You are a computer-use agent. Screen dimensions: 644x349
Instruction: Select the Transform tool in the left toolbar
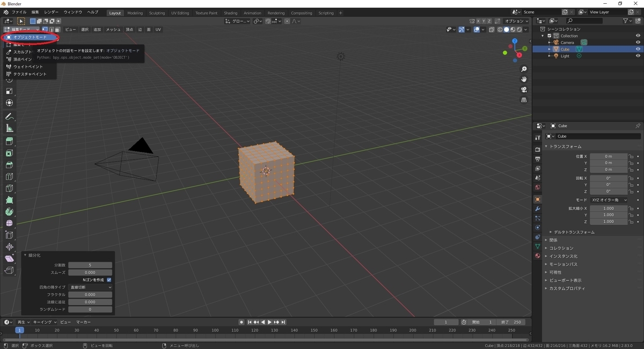click(x=9, y=103)
